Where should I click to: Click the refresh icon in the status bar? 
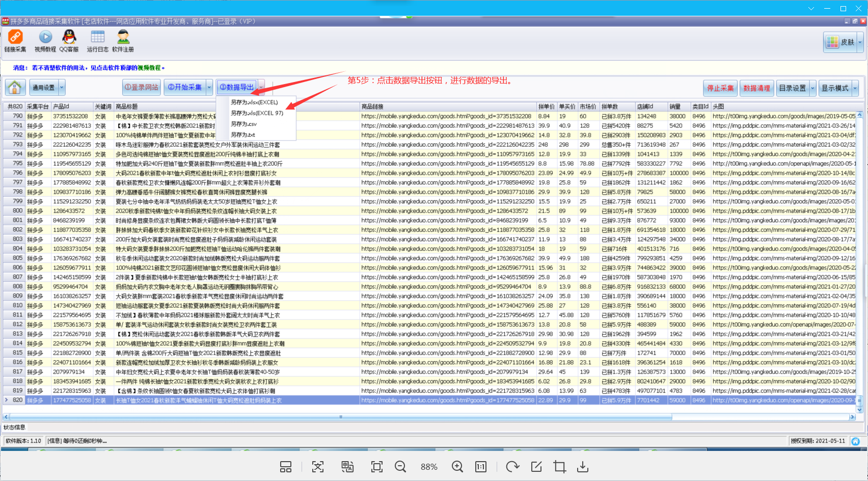pos(856,441)
